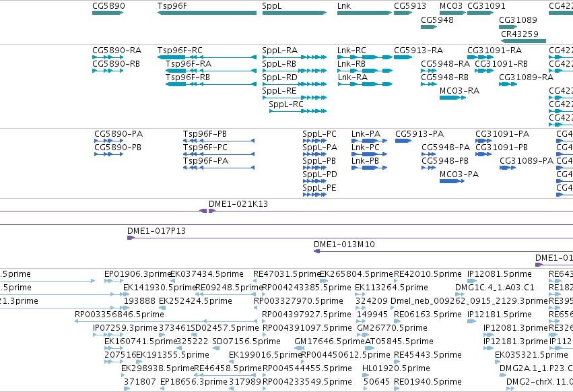Screen dimensions: 573x392
Task: Click transcript CG5913-RA label
Action: pos(418,50)
